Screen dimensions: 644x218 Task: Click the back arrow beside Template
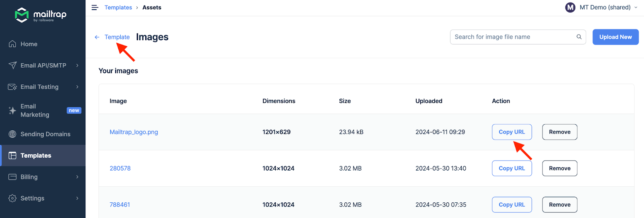coord(97,37)
